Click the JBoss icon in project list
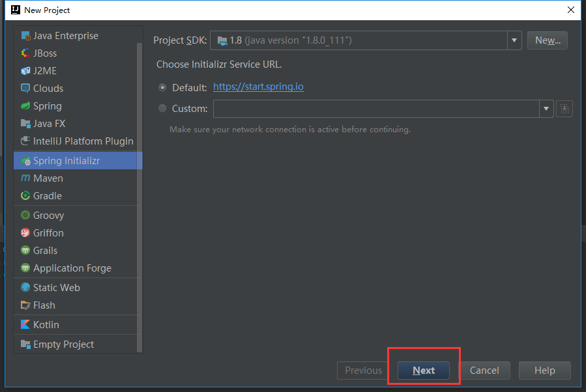 (25, 53)
